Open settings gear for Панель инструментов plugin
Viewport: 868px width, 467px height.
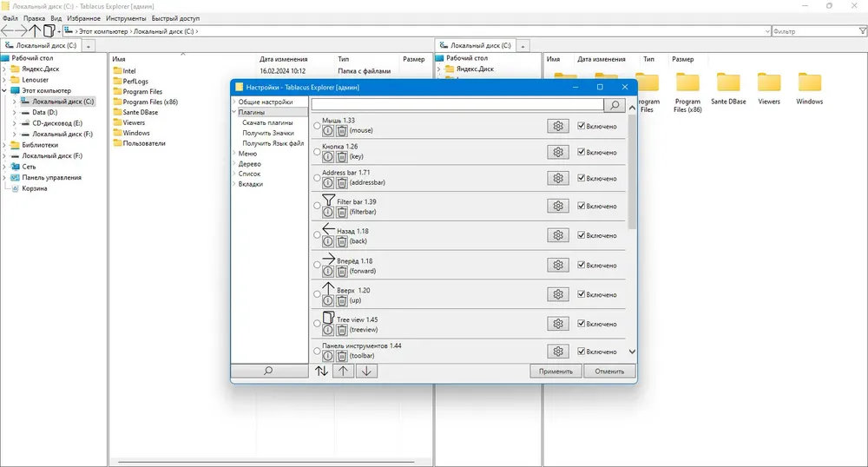point(558,352)
